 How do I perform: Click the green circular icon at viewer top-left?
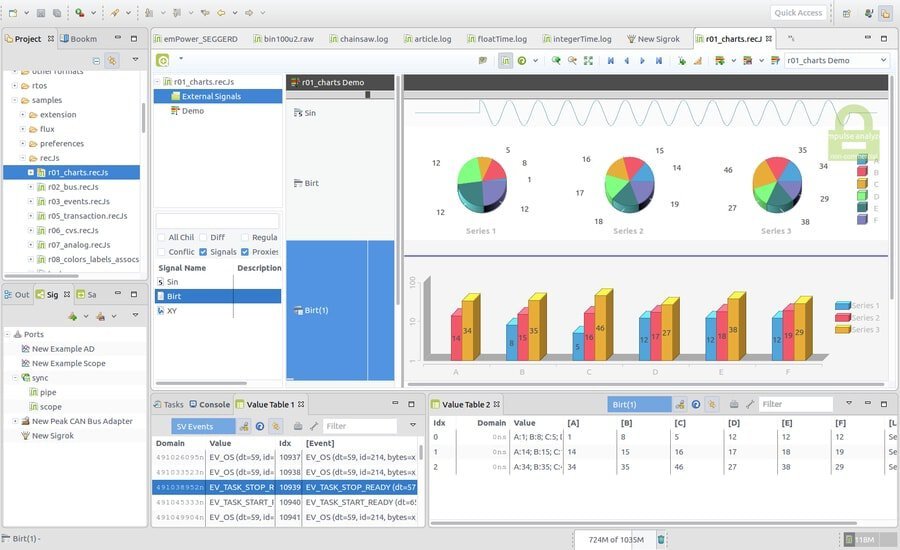(163, 60)
